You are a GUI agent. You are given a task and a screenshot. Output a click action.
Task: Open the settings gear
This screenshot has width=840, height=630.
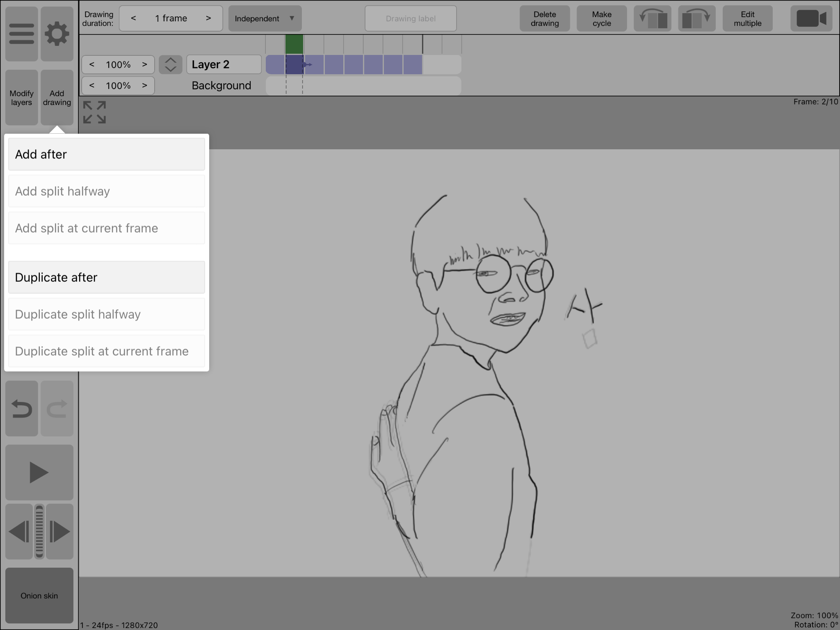(x=57, y=34)
